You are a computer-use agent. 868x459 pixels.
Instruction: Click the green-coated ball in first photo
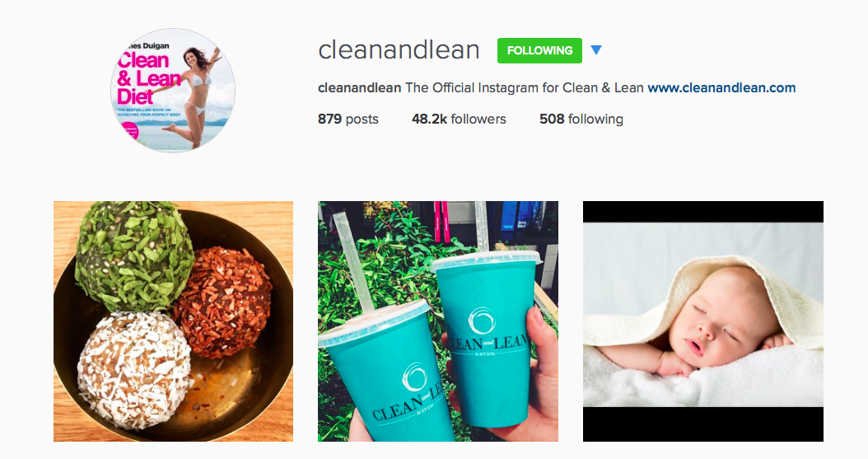[x=134, y=255]
